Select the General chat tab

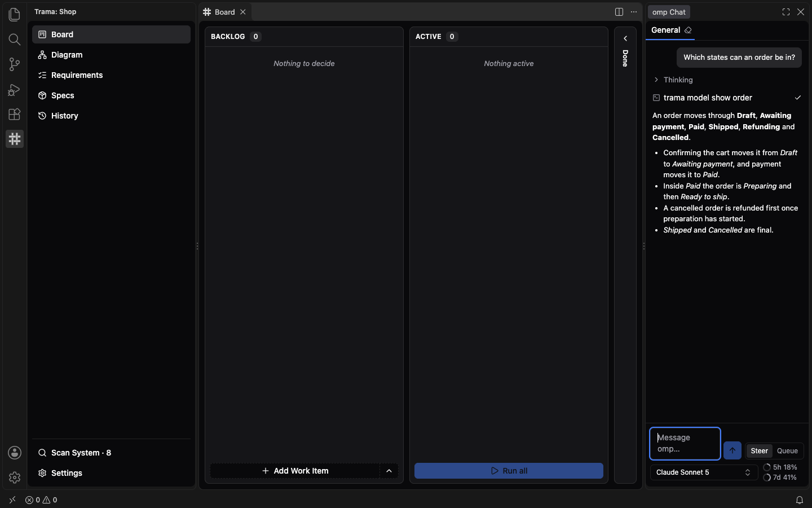(665, 30)
